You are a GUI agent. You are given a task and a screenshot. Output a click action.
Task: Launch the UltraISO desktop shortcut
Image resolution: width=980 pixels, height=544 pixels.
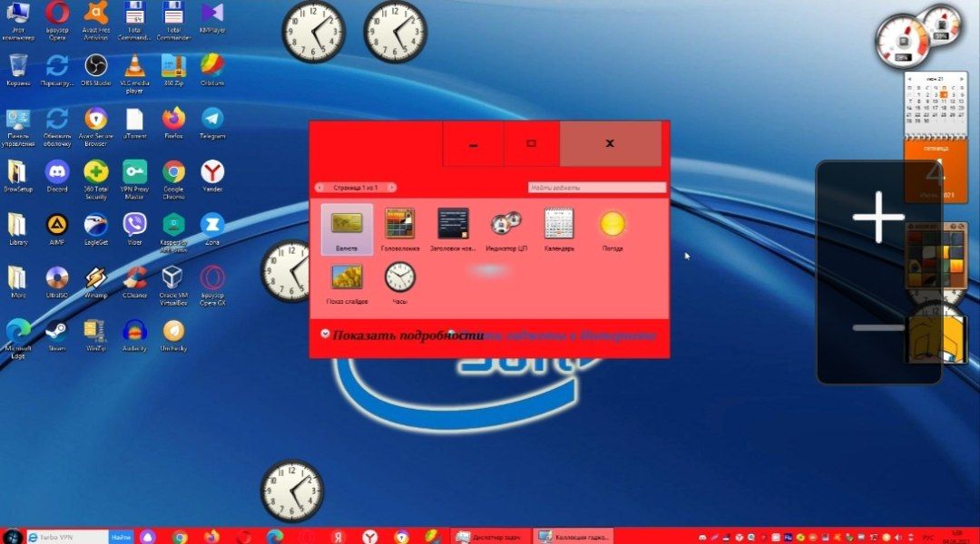[57, 283]
